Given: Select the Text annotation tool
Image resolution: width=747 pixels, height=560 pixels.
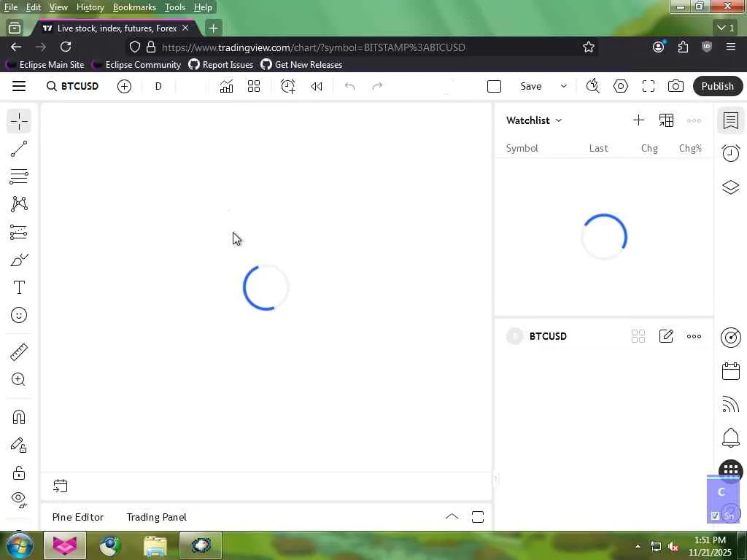Looking at the screenshot, I should (x=19, y=287).
